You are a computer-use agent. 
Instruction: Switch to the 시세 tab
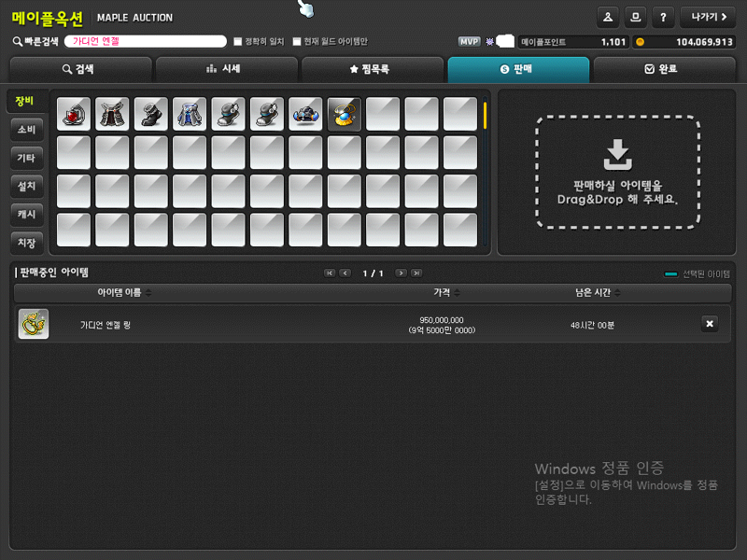click(x=226, y=69)
